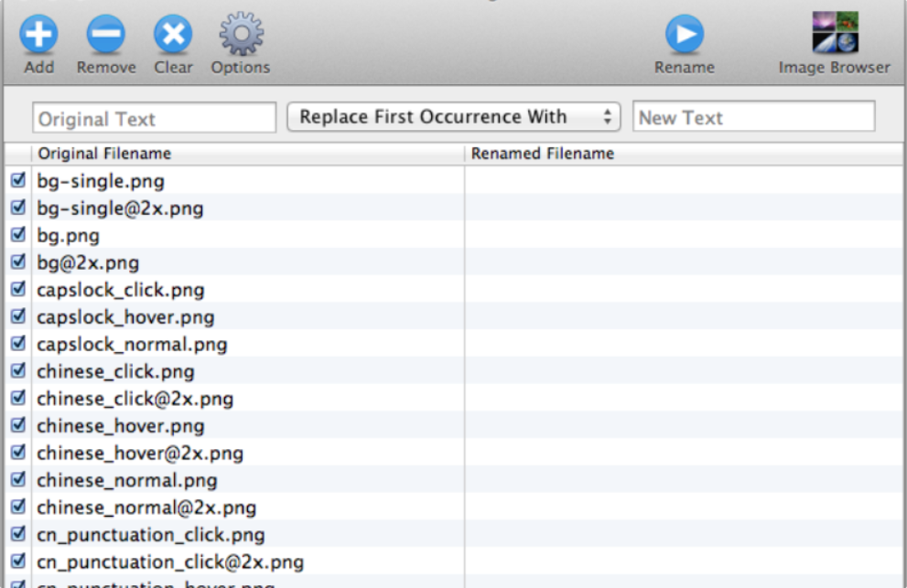Select chinese_click@2x.png filename
Viewport: 907px width, 588px height.
(x=135, y=399)
